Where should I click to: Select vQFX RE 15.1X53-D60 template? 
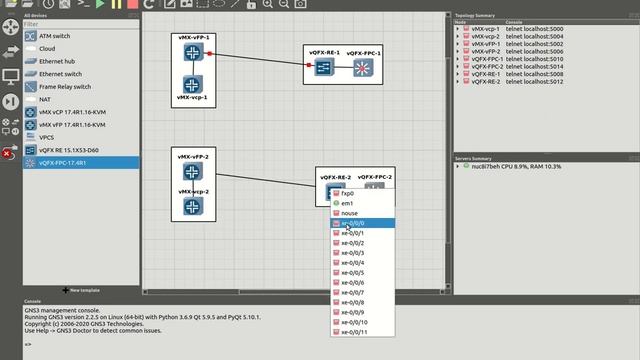81,150
